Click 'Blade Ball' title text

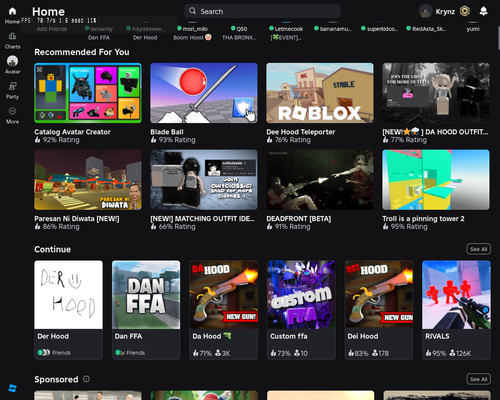click(167, 132)
